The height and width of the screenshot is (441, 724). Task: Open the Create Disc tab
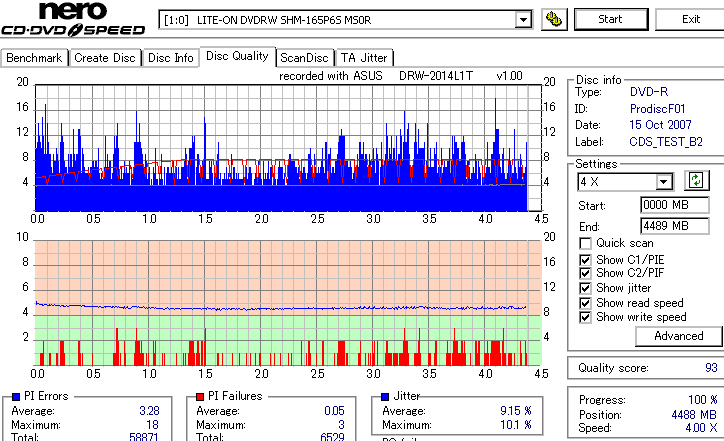click(105, 58)
